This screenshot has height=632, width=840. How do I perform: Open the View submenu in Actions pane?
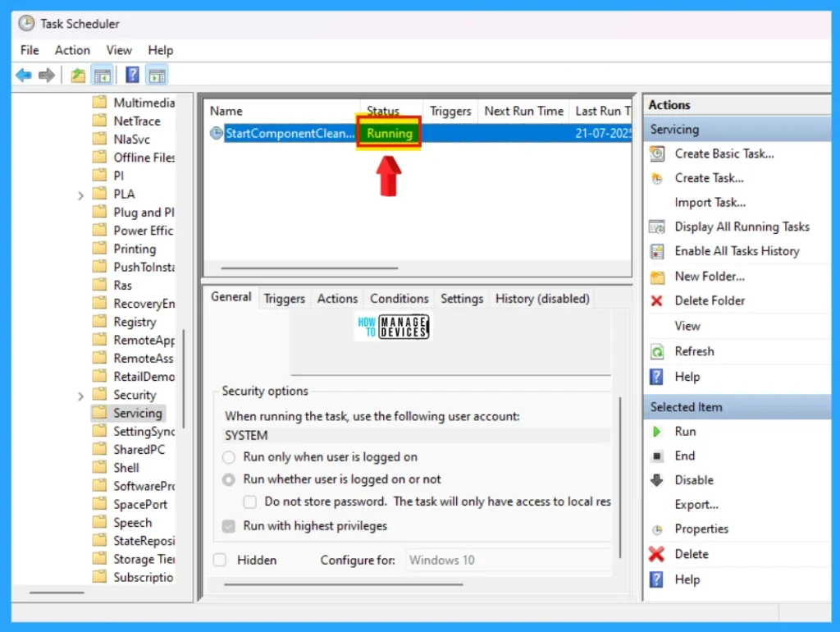click(x=687, y=327)
